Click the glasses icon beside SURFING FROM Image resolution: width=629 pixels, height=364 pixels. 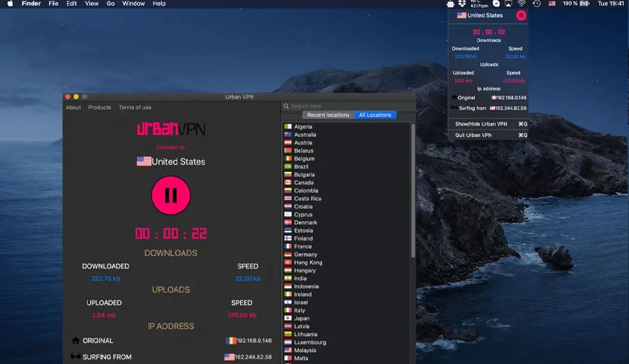tap(75, 356)
